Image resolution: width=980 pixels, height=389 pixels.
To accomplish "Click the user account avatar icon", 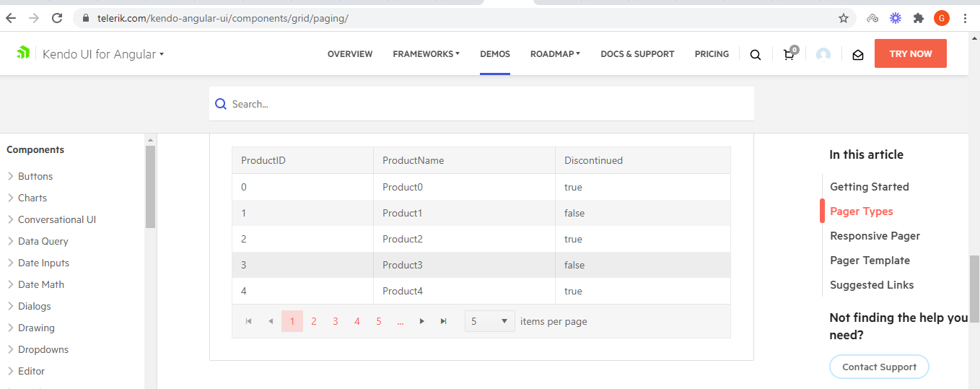I will (823, 54).
